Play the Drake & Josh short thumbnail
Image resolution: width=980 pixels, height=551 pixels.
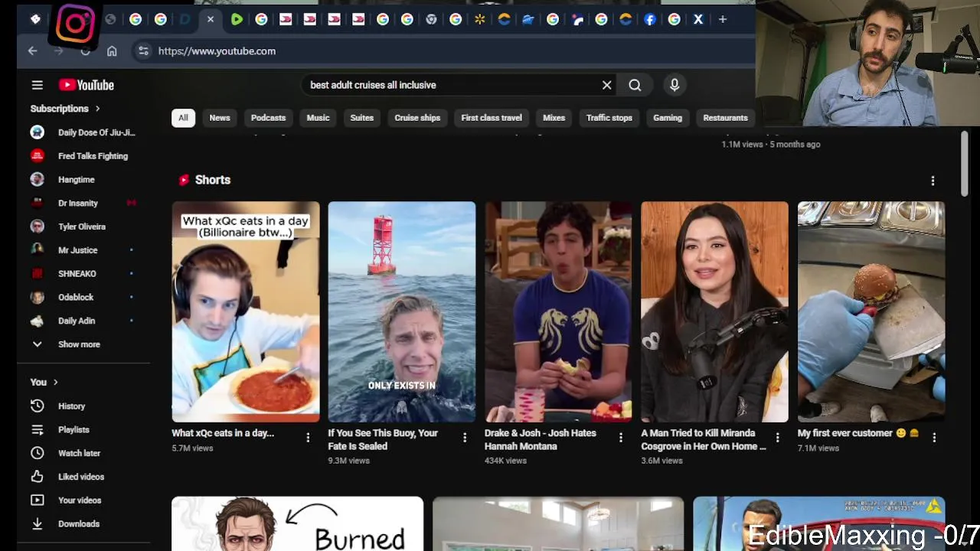tap(558, 311)
